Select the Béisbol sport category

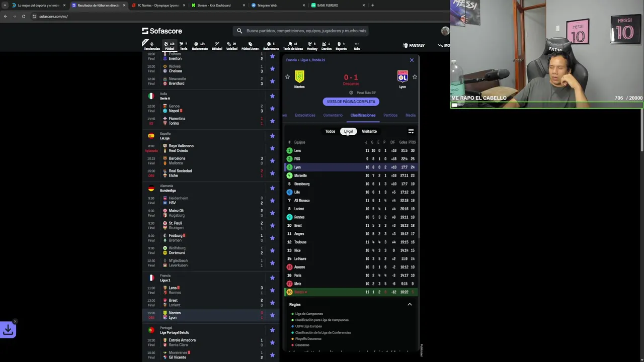coord(217,46)
